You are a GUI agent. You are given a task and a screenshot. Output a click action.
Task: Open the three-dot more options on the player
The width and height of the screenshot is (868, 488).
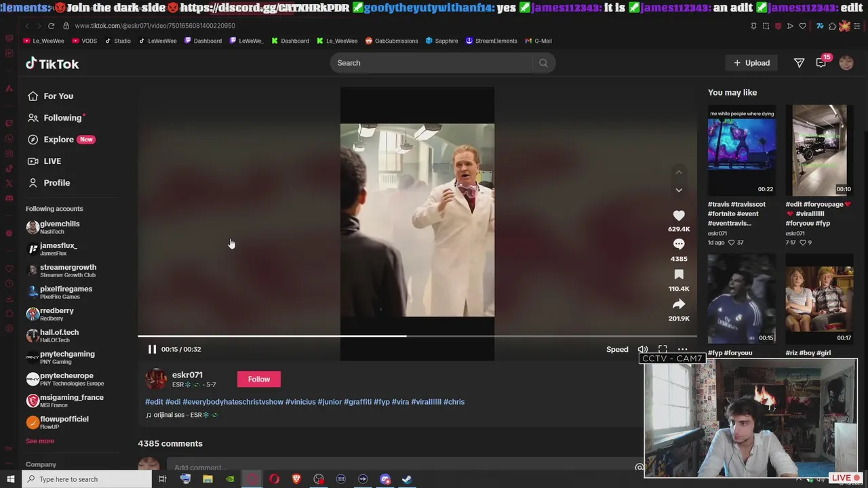coord(682,349)
